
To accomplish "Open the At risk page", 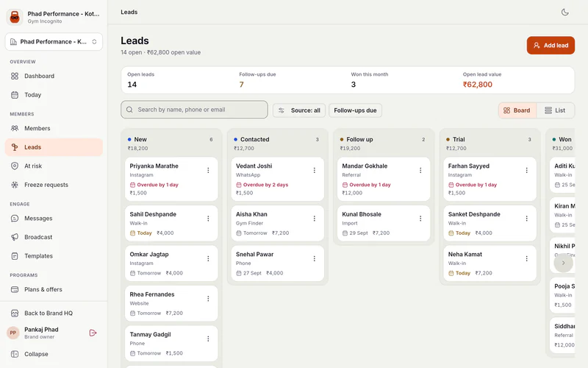I will coord(54,166).
